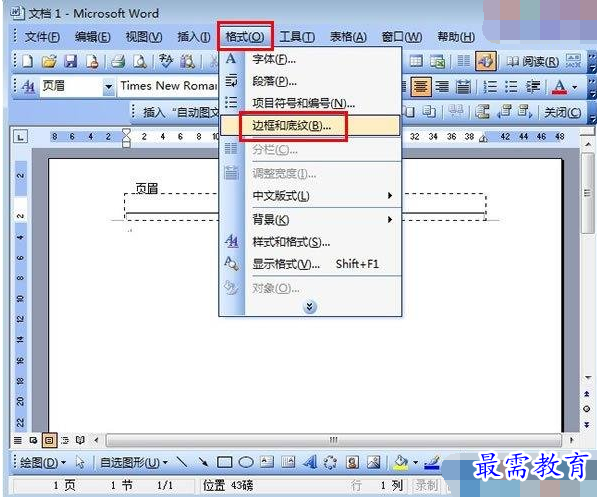The height and width of the screenshot is (497, 597).
Task: Open the 文件 File menu
Action: 42,37
